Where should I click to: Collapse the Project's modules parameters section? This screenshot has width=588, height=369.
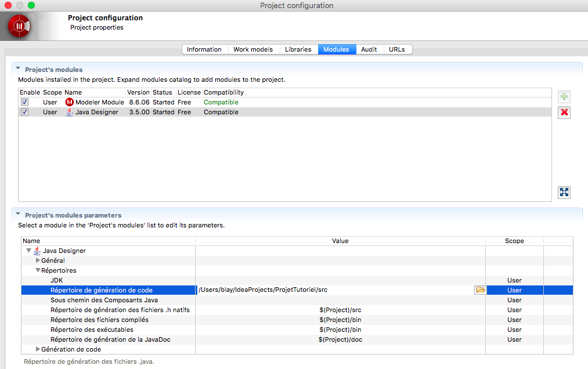coord(18,215)
